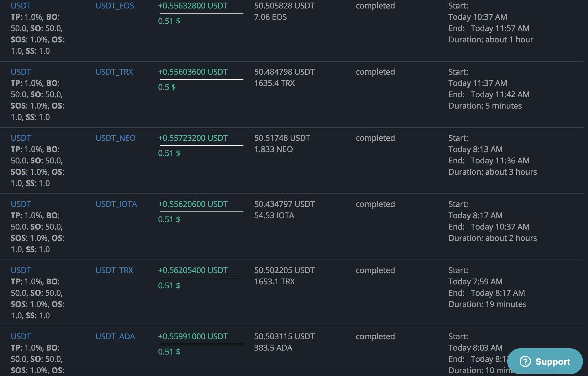This screenshot has height=376, width=588.
Task: Click USDT bot link in NEO row
Action: [x=21, y=138]
